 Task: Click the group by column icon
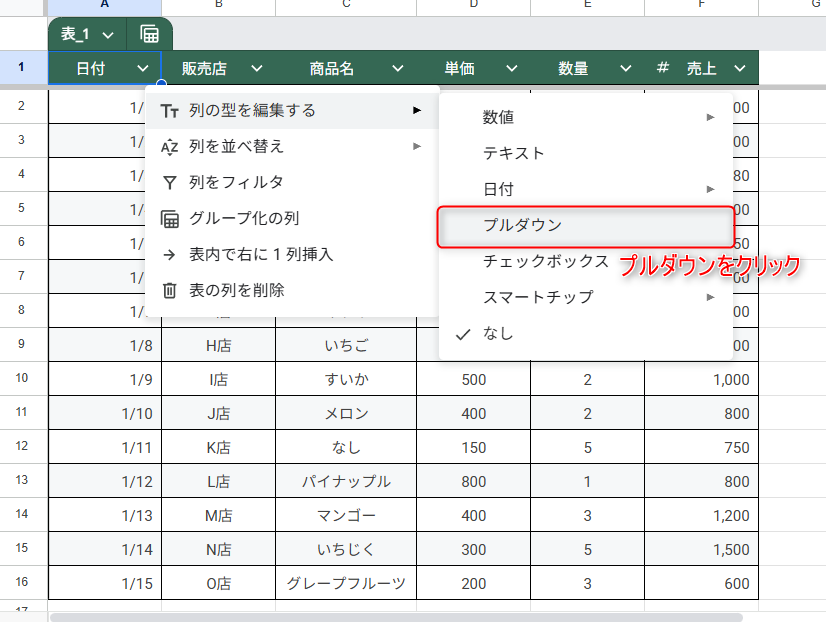pyautogui.click(x=170, y=218)
